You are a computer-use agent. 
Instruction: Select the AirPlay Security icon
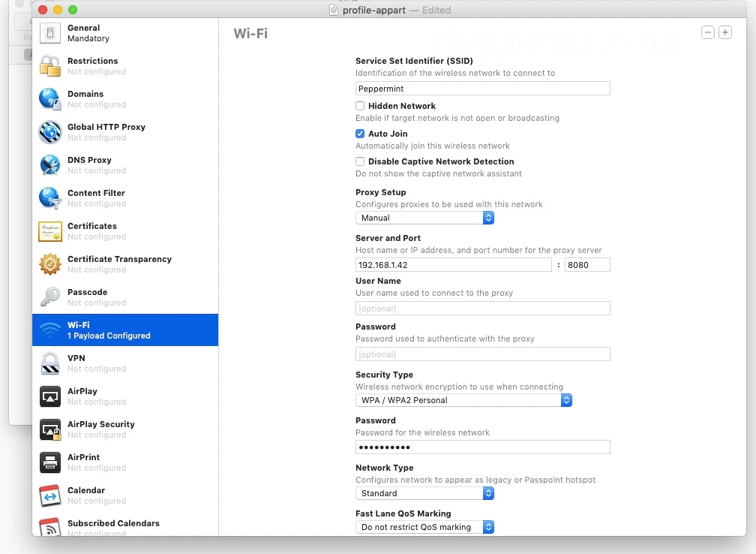pos(50,429)
